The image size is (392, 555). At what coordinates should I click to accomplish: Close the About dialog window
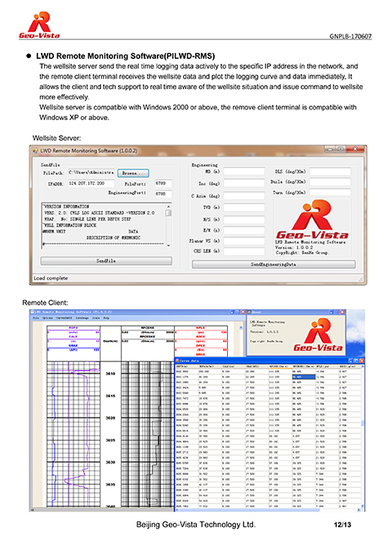[342, 312]
